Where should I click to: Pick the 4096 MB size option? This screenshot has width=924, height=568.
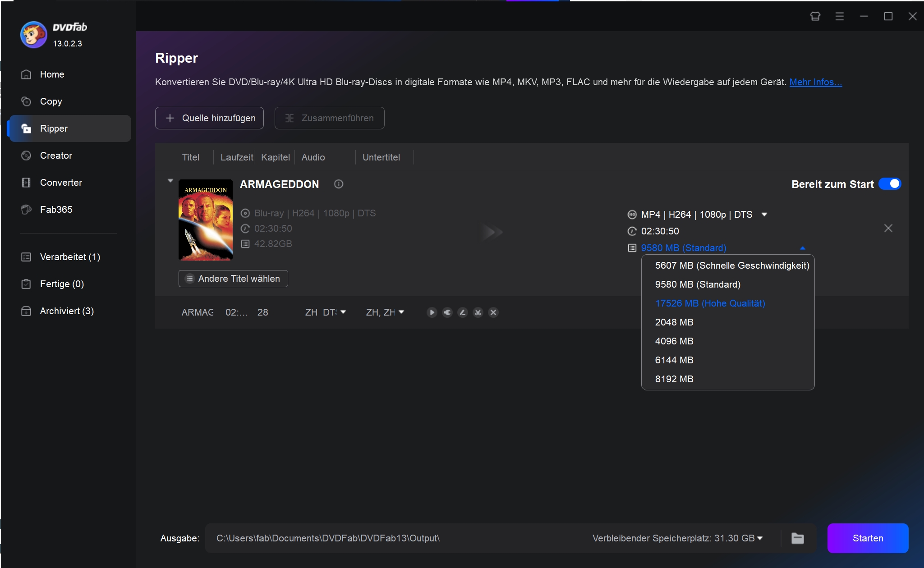click(728, 341)
